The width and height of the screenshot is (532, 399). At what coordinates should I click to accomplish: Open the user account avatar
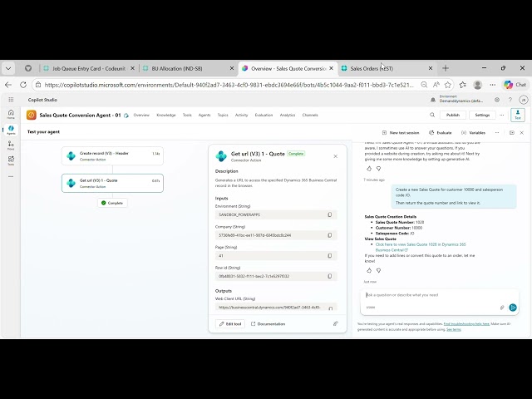[x=524, y=100]
